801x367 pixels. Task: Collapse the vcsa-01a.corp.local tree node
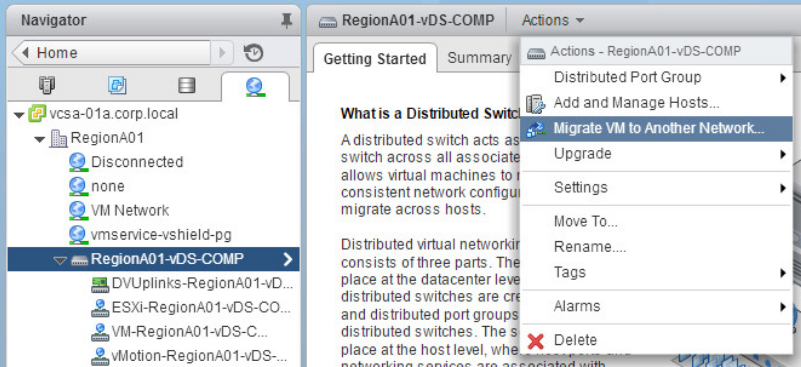[19, 115]
